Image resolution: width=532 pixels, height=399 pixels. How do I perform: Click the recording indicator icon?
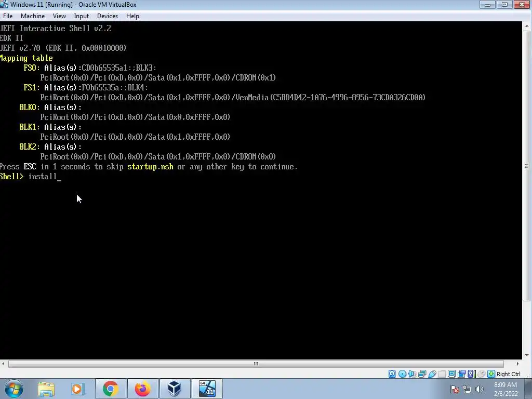(461, 374)
